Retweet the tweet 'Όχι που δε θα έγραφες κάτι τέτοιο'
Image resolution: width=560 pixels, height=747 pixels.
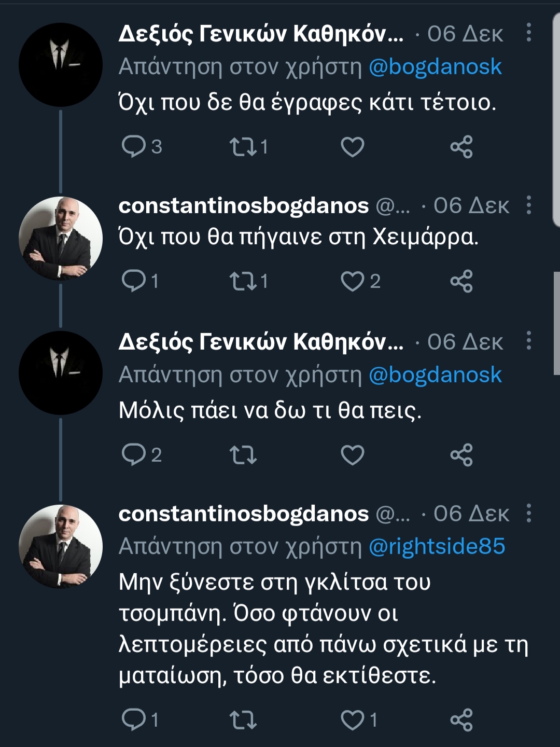tap(243, 146)
